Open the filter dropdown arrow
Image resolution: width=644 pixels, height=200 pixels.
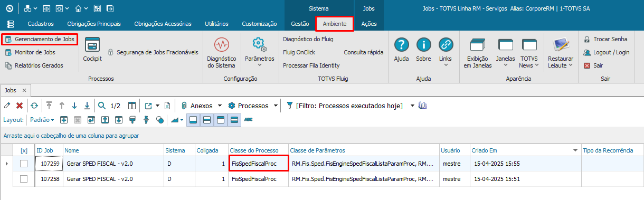(412, 106)
